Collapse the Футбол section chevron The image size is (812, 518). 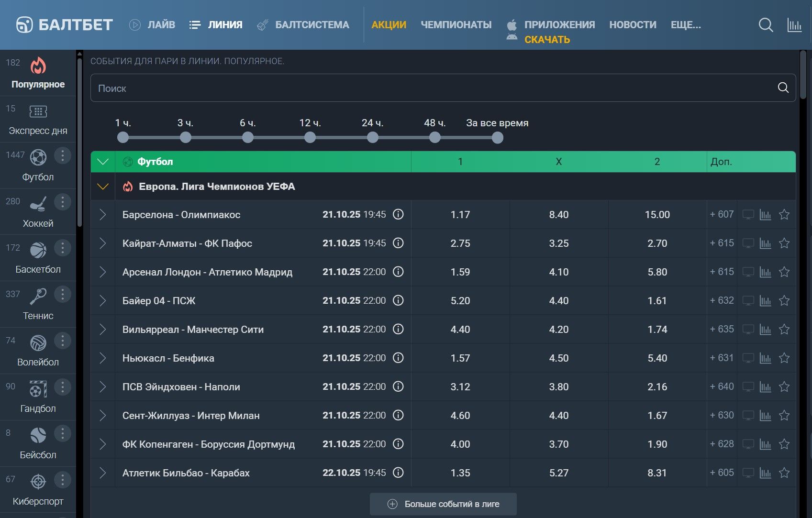click(x=103, y=162)
